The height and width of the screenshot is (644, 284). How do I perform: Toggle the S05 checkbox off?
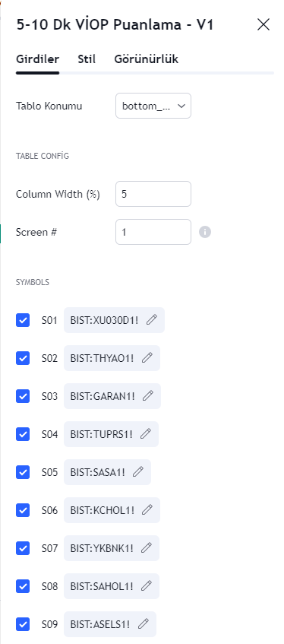click(23, 472)
